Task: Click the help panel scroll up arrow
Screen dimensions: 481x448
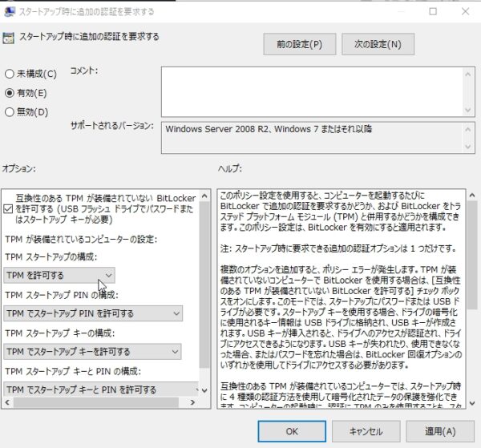Action: coord(472,196)
